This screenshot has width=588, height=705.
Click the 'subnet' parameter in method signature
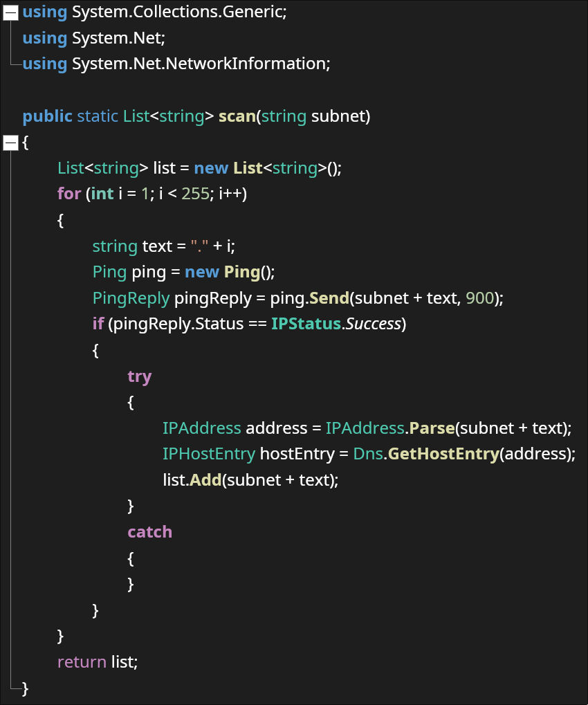338,116
